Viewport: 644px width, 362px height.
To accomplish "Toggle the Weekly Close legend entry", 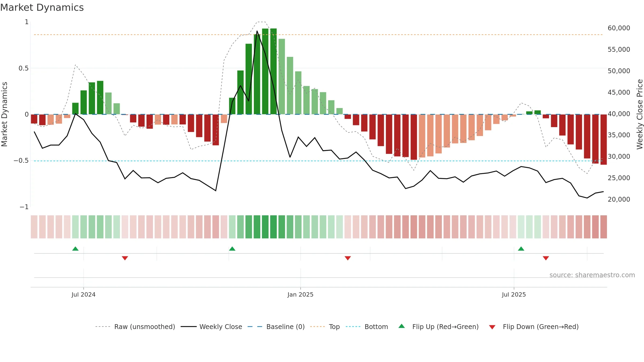I will 211,327.
